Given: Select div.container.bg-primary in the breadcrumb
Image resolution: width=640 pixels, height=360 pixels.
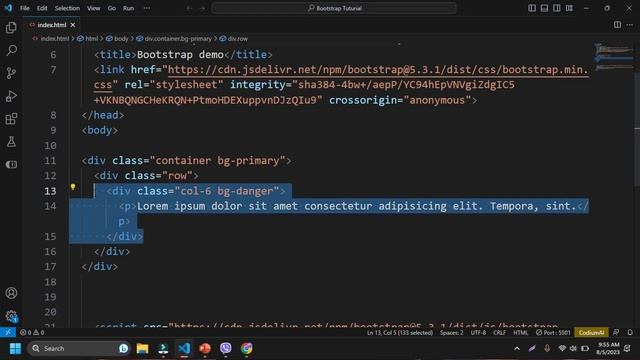Looking at the screenshot, I should click(178, 39).
